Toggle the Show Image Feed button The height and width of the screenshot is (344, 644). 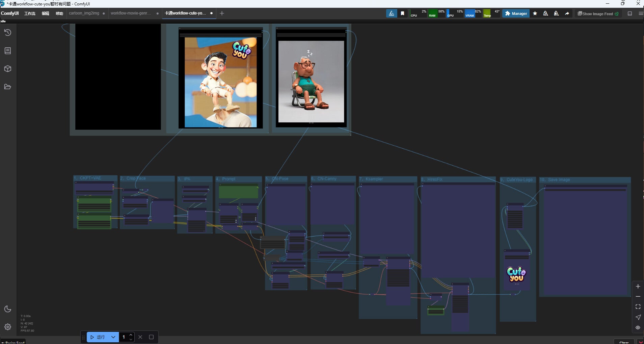pyautogui.click(x=598, y=14)
